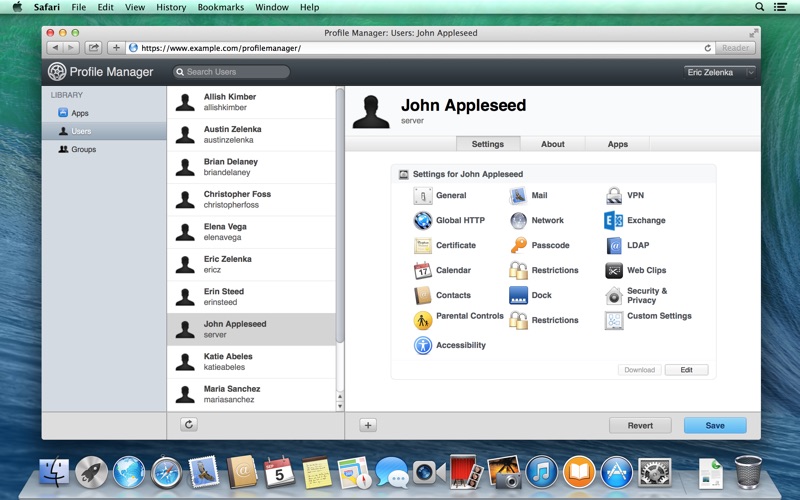
Task: Open the Passcode key icon
Action: [x=518, y=246]
